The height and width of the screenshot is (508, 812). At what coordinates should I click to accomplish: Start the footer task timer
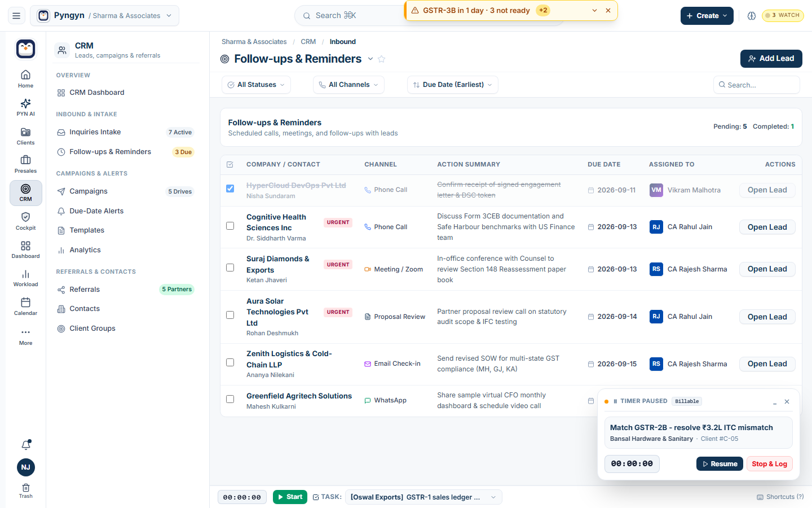(x=290, y=497)
